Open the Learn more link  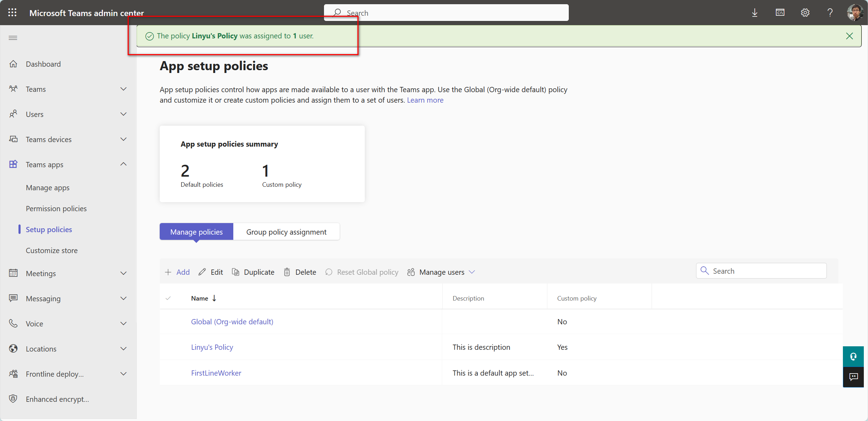click(425, 100)
